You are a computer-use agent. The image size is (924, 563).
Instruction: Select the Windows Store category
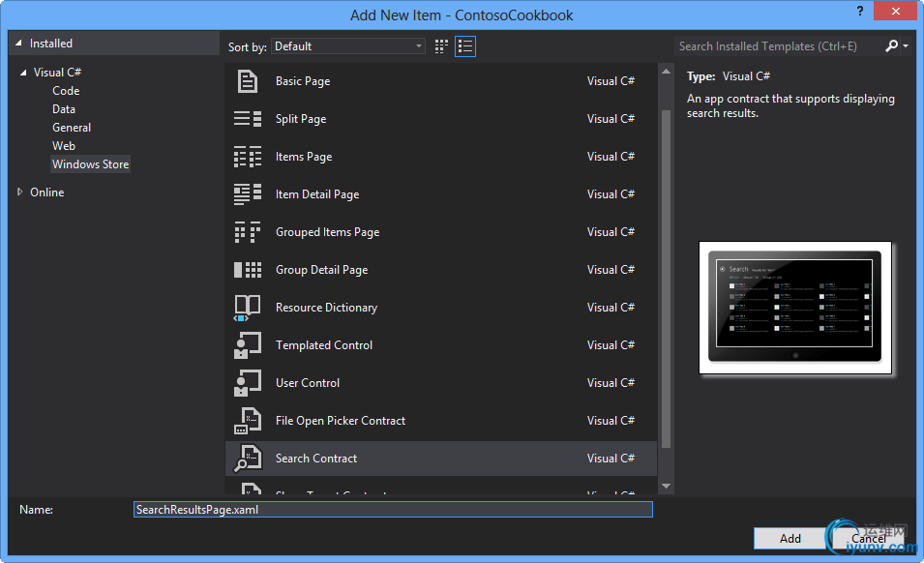pos(90,164)
